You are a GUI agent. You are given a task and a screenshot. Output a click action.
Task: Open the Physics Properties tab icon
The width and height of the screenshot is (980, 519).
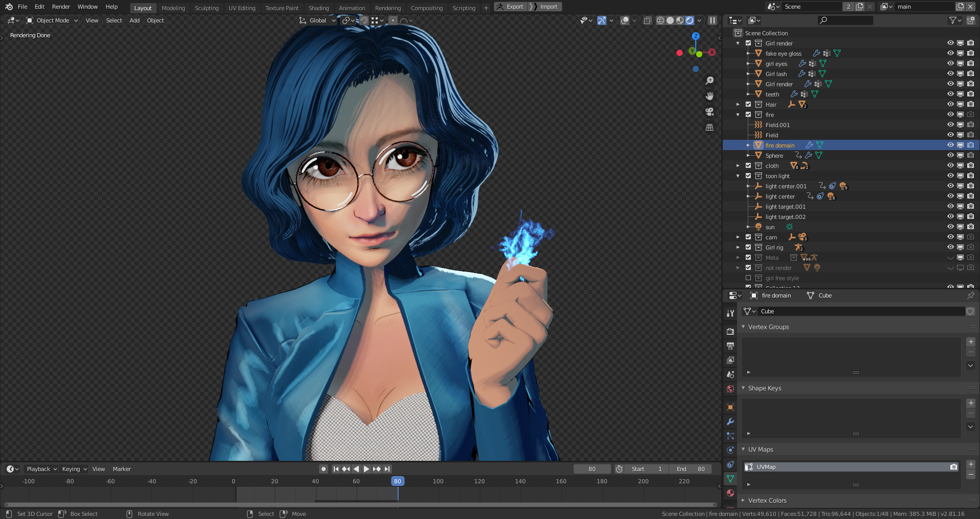click(730, 450)
